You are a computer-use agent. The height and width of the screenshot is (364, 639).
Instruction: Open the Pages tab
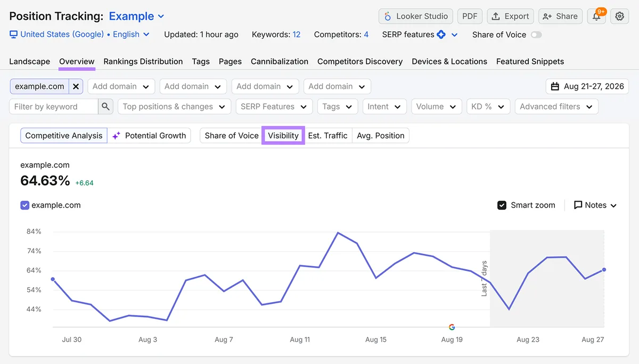point(230,61)
